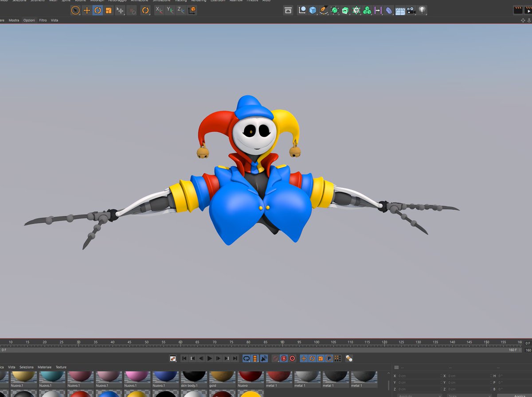532x397 pixels.
Task: Select the red metal 1 material
Action: [x=279, y=380]
